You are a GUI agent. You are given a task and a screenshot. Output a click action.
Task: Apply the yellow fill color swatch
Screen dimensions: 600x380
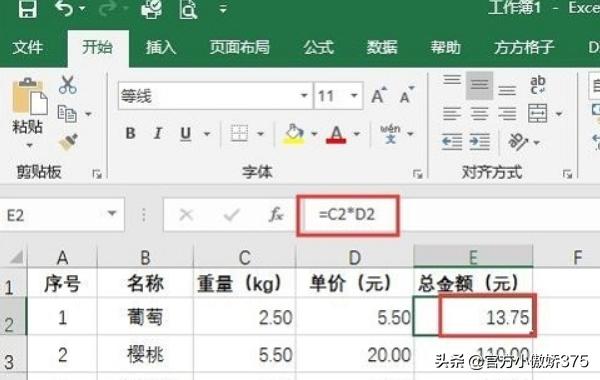(x=294, y=134)
